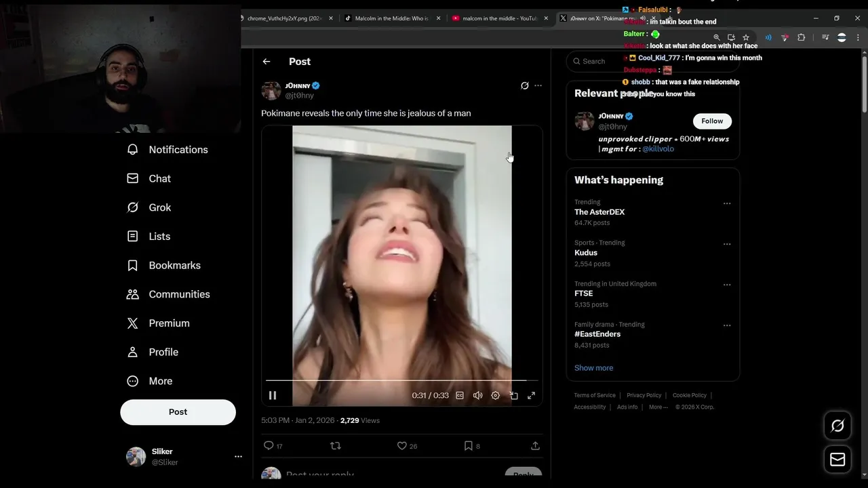Open The AsterDEX trending topic

pyautogui.click(x=599, y=212)
